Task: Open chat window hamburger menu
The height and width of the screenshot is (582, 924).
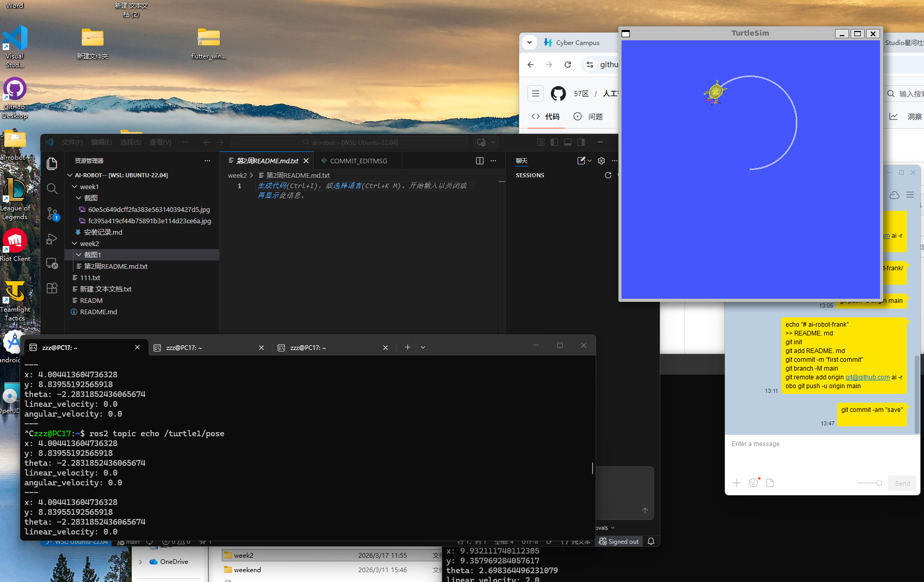Action: (x=910, y=195)
